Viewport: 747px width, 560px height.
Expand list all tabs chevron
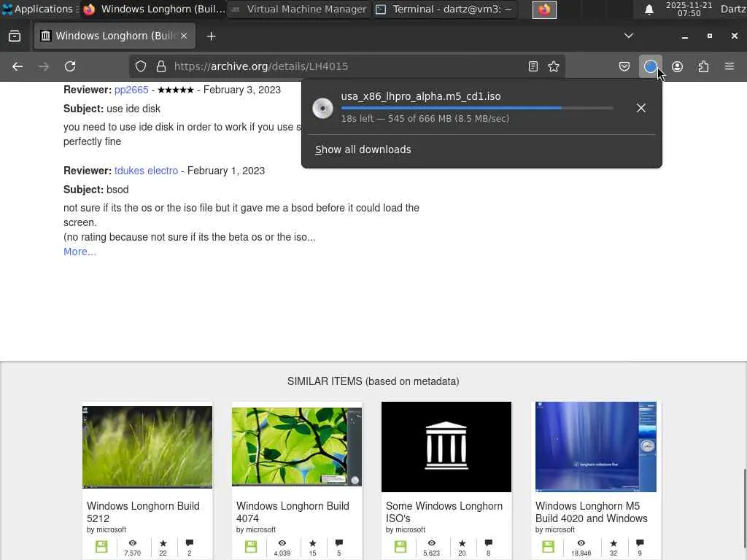(629, 36)
